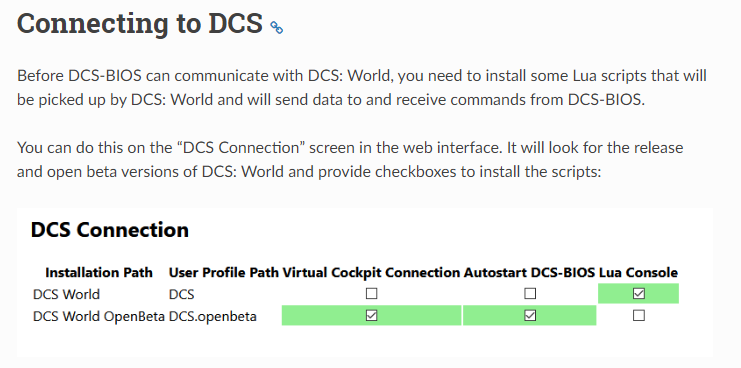Enable Virtual Cockpit Connection for DCS World
Screen dimensions: 741x368
[x=371, y=294]
